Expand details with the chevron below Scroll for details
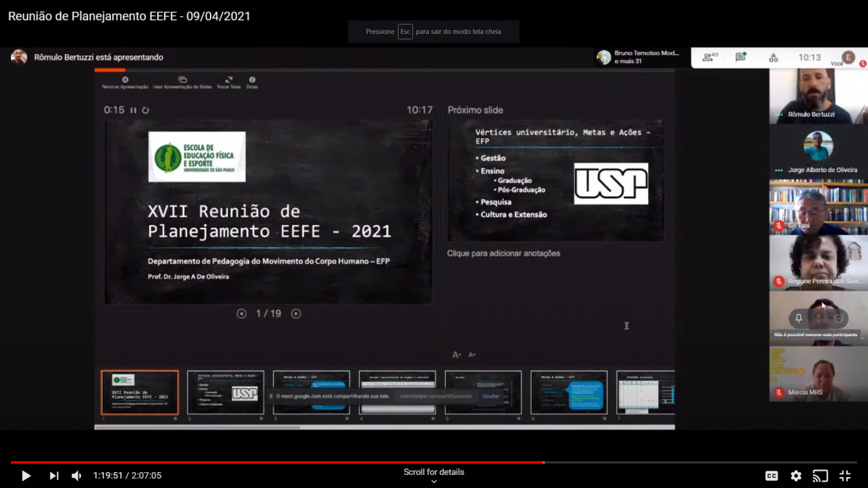The width and height of the screenshot is (868, 488). click(434, 481)
